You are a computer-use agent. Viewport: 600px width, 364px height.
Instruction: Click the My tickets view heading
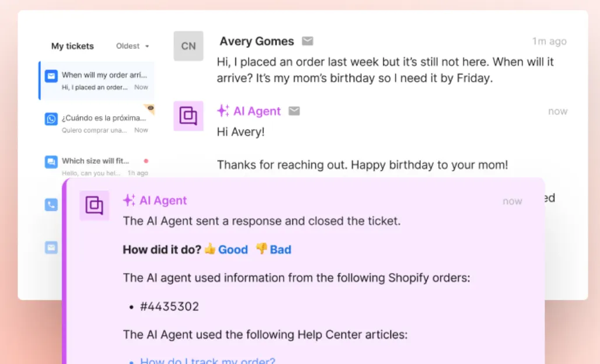coord(72,46)
